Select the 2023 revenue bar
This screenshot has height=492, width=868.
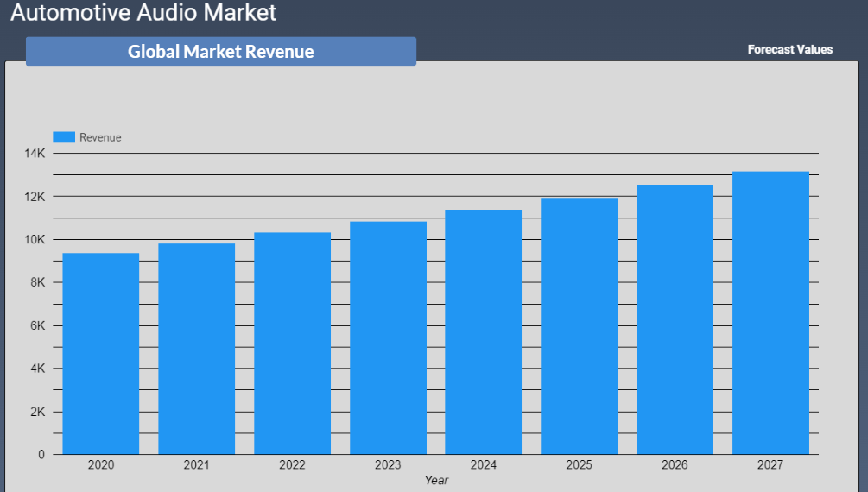pyautogui.click(x=388, y=338)
